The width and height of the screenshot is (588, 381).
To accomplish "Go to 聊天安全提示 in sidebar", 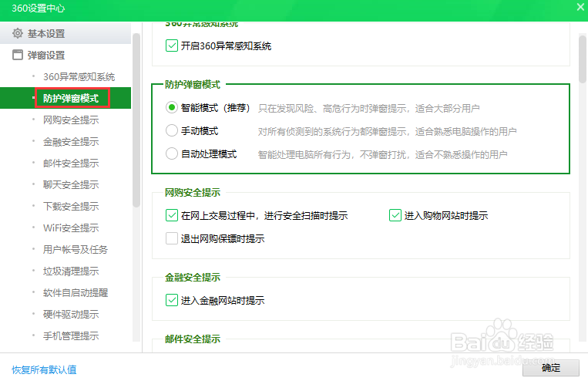I will point(70,184).
